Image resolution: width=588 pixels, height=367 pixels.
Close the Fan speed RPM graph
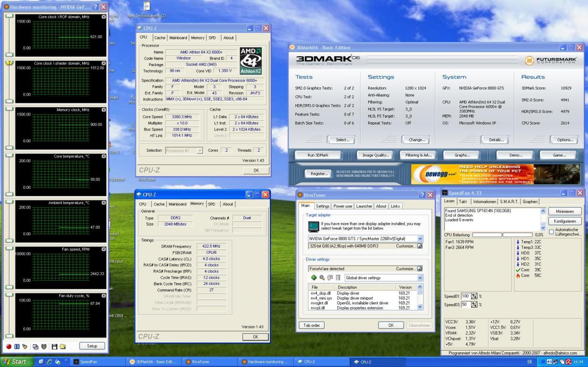click(103, 249)
